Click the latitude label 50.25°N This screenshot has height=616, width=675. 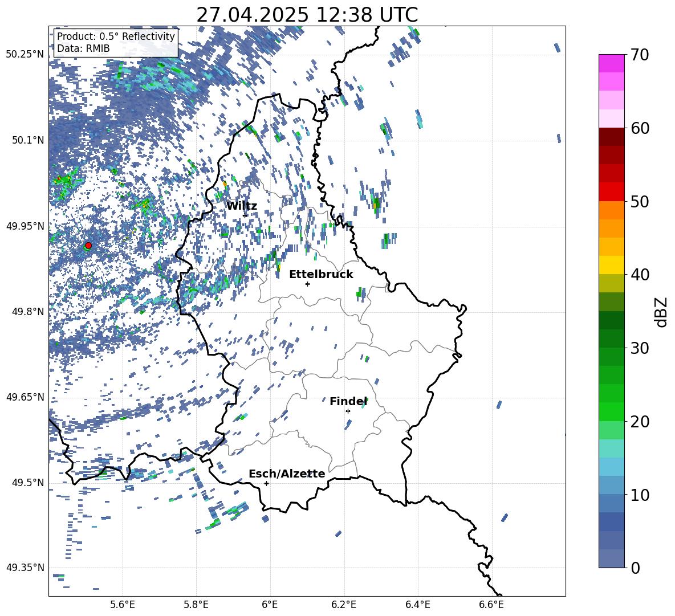pos(25,55)
